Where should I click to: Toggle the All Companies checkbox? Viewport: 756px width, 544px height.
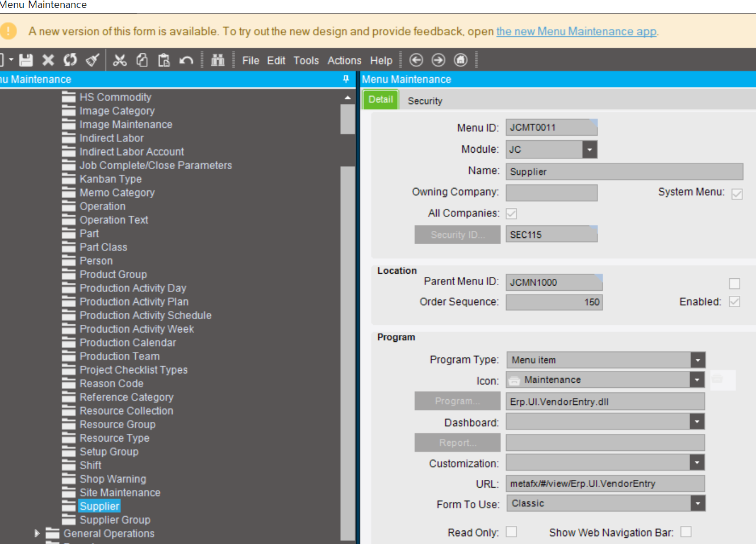tap(511, 214)
